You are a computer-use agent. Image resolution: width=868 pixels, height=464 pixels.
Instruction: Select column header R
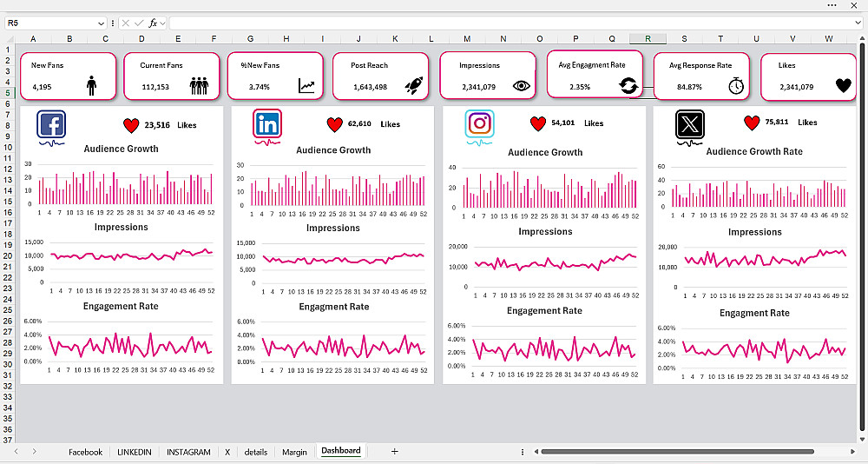coord(648,39)
